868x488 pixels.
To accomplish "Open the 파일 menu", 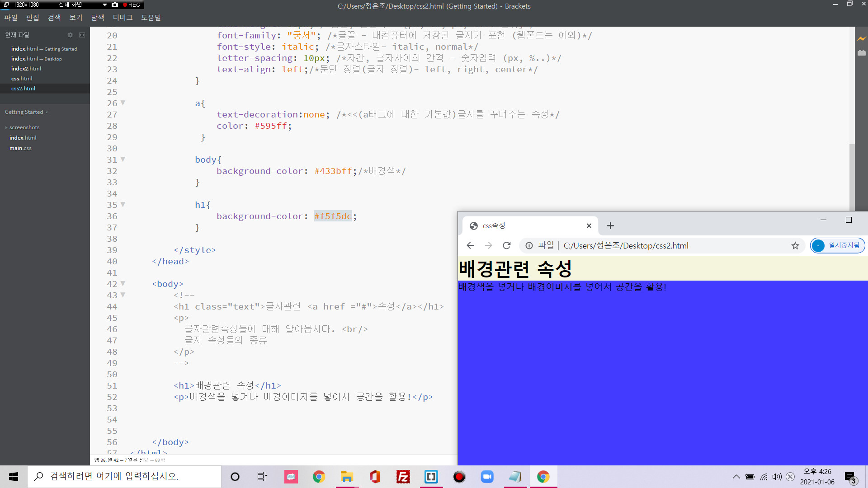I will 10,18.
